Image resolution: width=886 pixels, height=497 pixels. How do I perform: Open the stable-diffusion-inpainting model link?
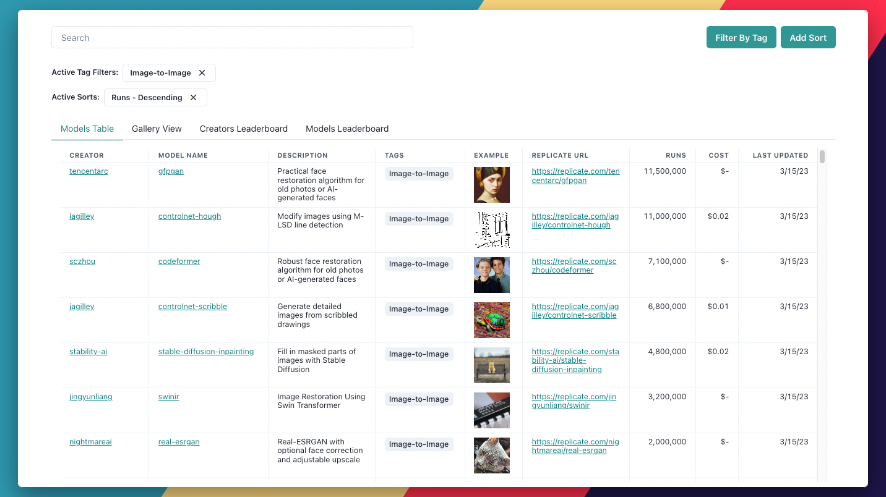tap(206, 351)
